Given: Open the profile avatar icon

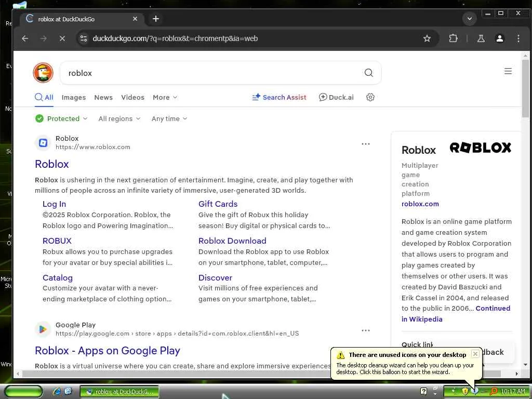Looking at the screenshot, I should click(499, 38).
